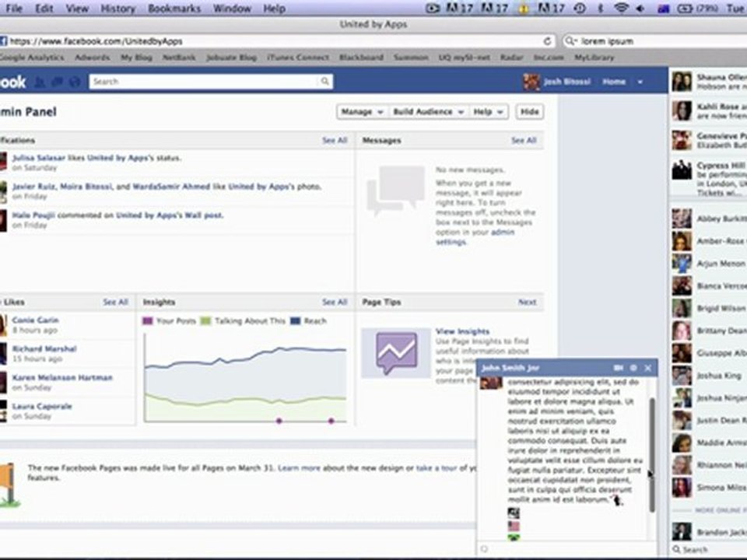Viewport: 747px width, 560px height.
Task: Click the View Insights link
Action: pos(462,331)
